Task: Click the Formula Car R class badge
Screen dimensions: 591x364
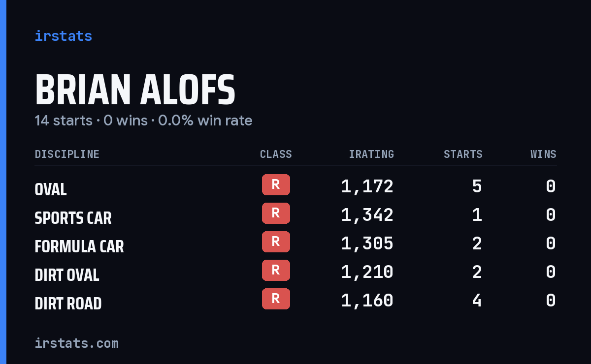Action: [276, 242]
